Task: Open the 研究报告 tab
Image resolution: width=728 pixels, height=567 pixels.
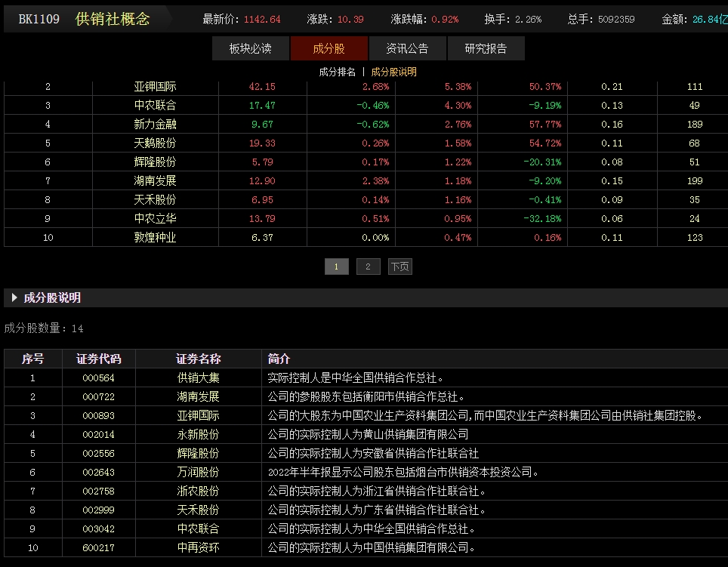Action: [486, 48]
